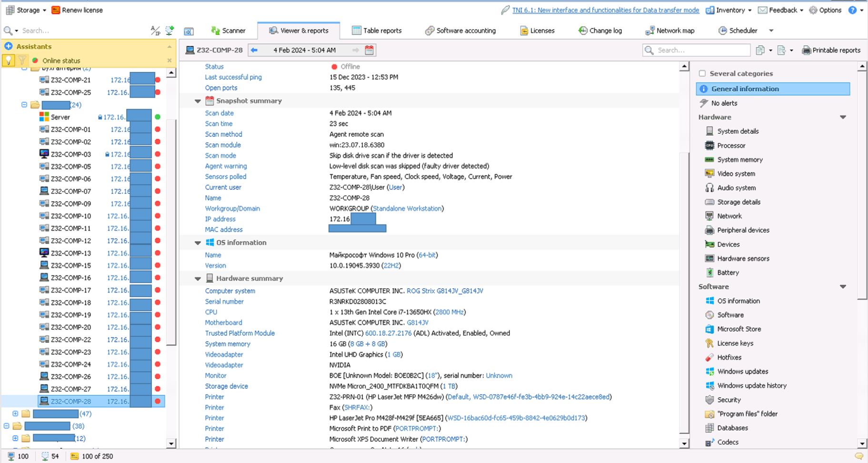
Task: Switch to the Scanner tab
Action: 228,30
